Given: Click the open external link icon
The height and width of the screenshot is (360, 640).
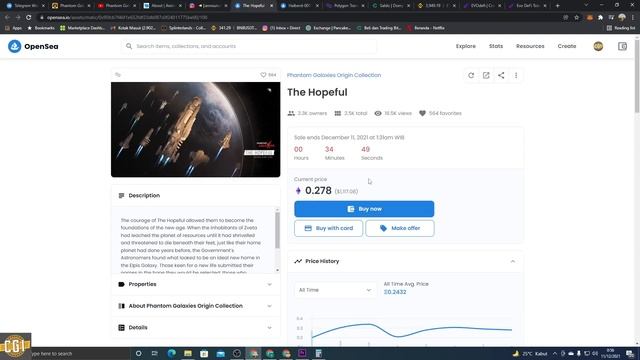Looking at the screenshot, I should pos(486,75).
